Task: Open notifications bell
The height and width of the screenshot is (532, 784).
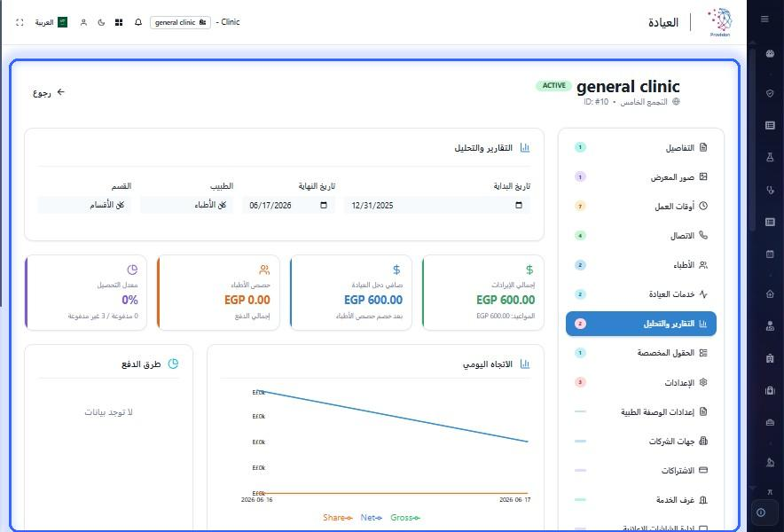Action: pyautogui.click(x=138, y=22)
